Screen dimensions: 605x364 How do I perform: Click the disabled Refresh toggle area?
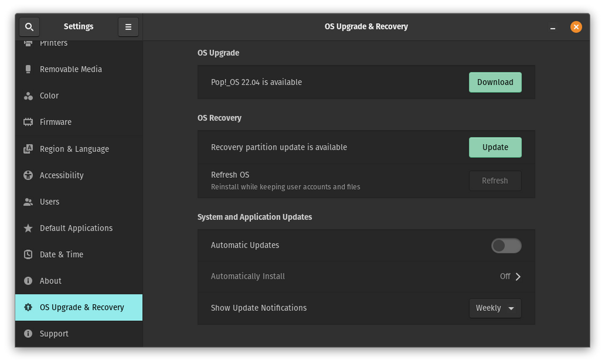point(495,180)
